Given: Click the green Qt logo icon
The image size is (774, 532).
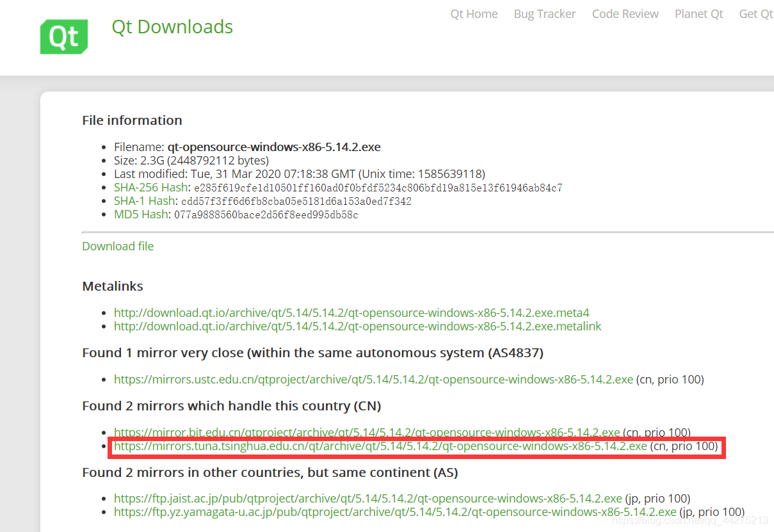Looking at the screenshot, I should (64, 36).
